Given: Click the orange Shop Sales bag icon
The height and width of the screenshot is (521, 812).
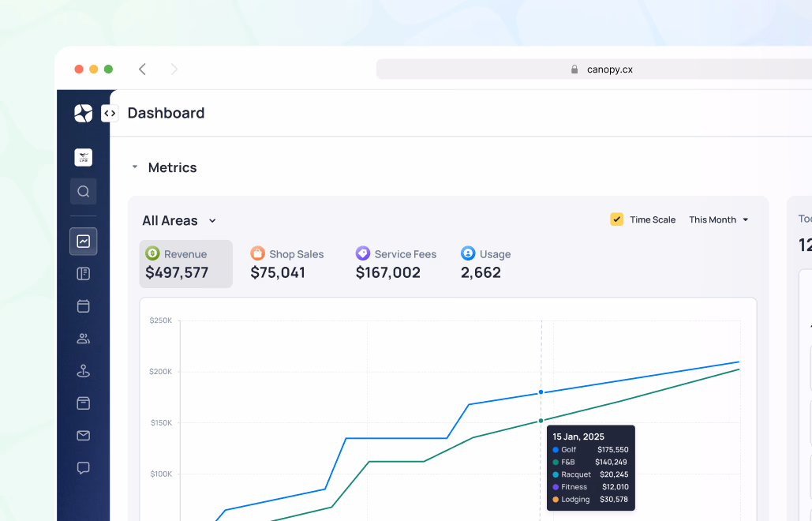Looking at the screenshot, I should [x=257, y=253].
